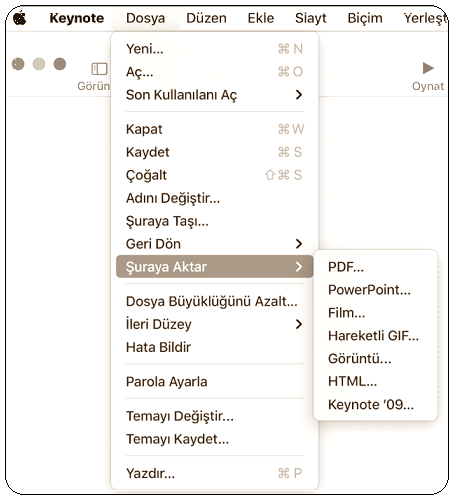The width and height of the screenshot is (454, 500).
Task: Expand the İleri Düzey submenu chevron
Action: (x=299, y=324)
